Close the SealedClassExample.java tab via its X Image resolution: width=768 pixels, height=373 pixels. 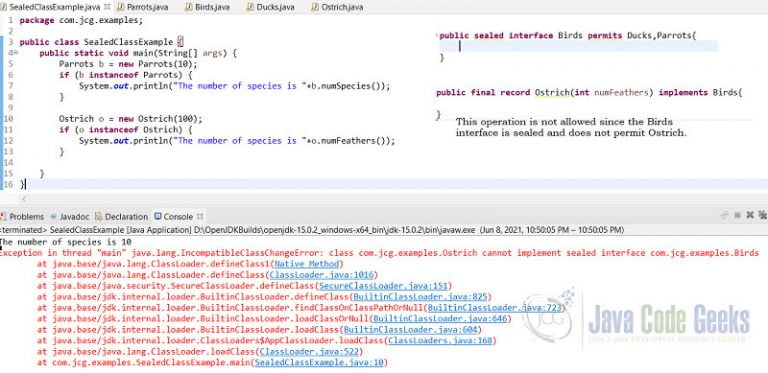(x=107, y=7)
